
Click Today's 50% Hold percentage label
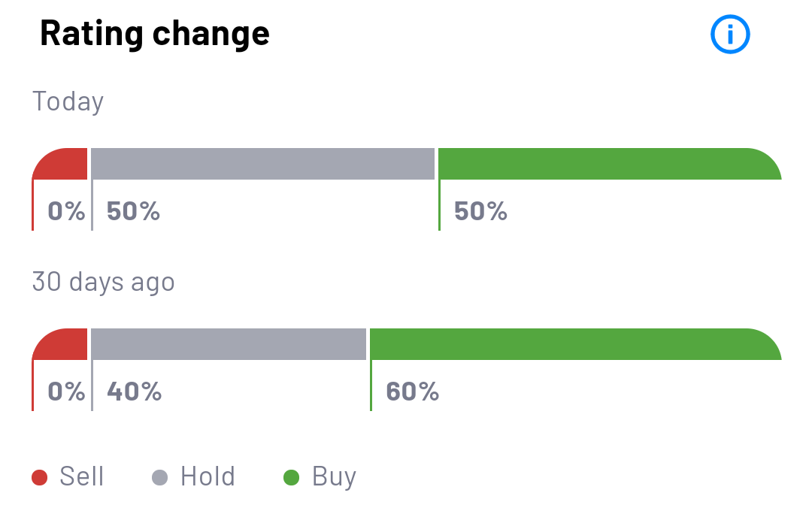tap(133, 212)
